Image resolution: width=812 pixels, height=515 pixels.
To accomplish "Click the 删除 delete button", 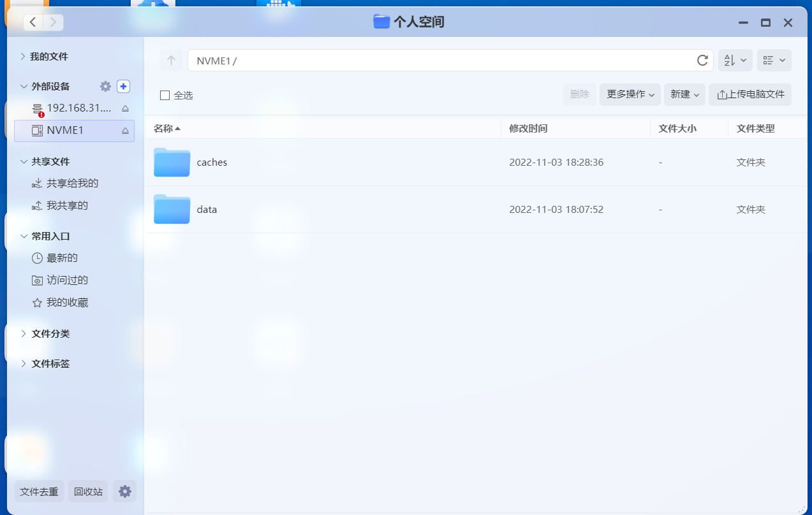I will (579, 94).
